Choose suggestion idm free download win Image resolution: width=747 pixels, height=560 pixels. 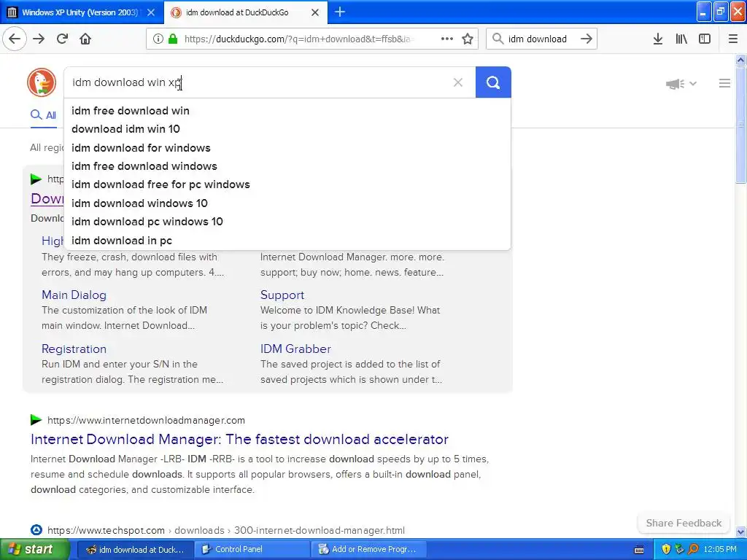tap(130, 111)
